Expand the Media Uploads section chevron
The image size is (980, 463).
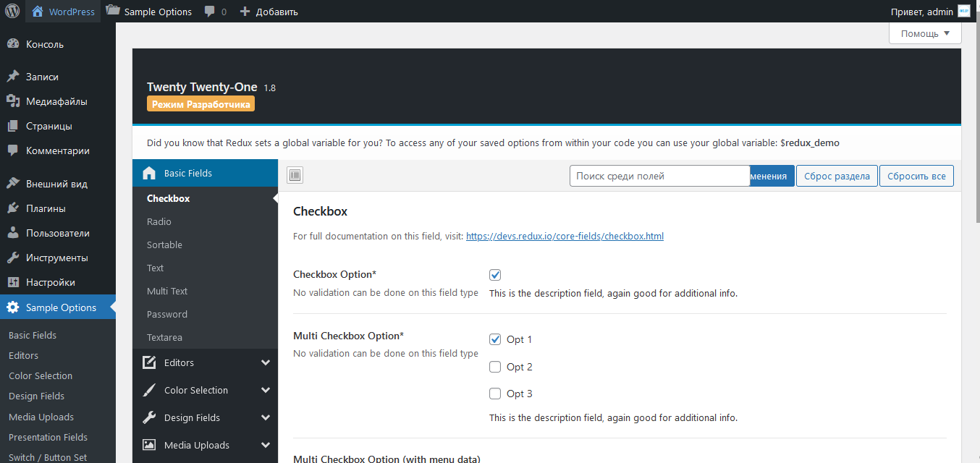266,445
